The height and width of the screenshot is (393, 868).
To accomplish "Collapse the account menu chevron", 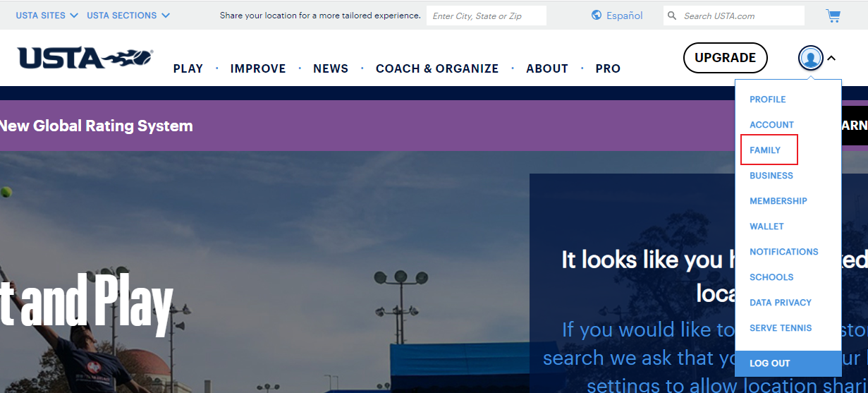I will (831, 58).
